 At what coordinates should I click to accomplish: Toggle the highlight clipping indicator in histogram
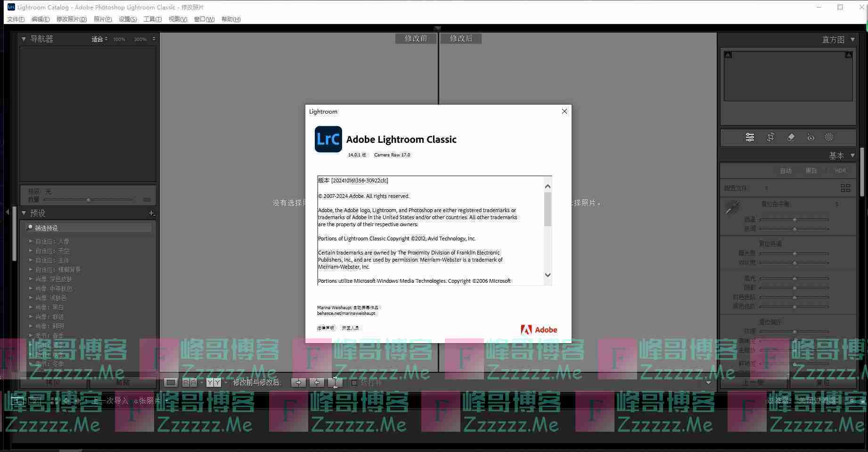(848, 55)
